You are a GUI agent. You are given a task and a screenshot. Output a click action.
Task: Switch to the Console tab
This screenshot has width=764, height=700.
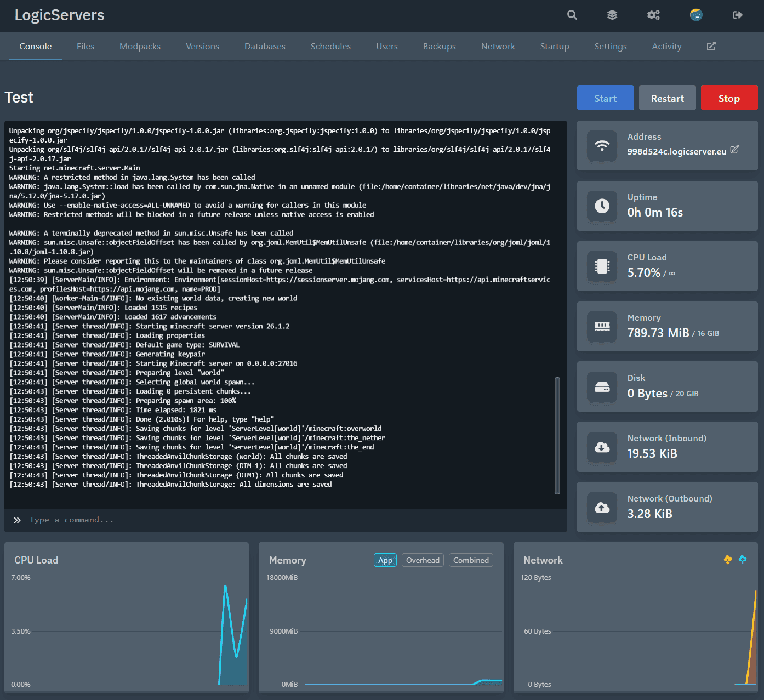pyautogui.click(x=36, y=47)
